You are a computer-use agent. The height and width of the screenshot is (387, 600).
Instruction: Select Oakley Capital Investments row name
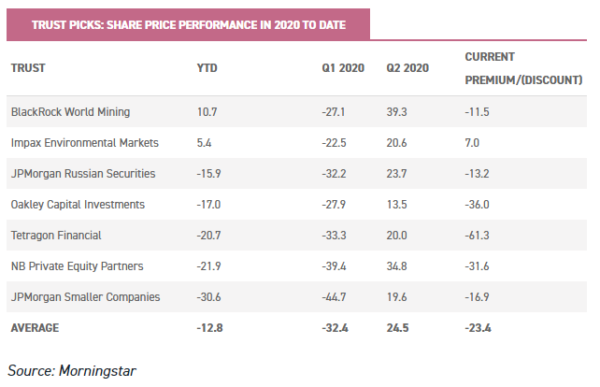tap(78, 204)
